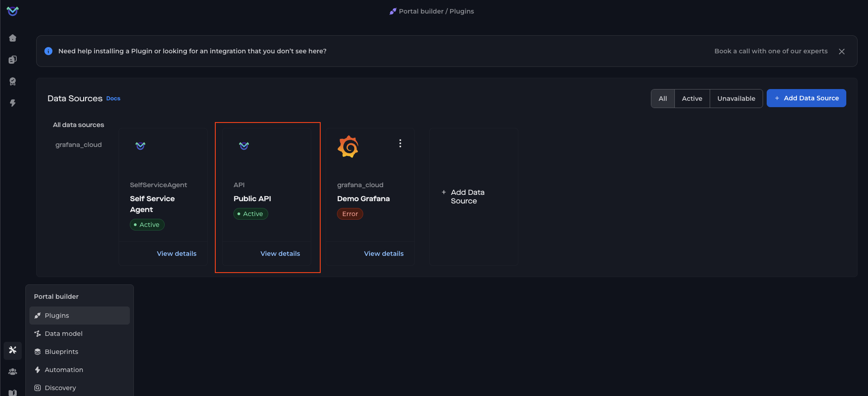This screenshot has height=396, width=868.
Task: Select Plugins in Portal builder menu
Action: pyautogui.click(x=80, y=316)
